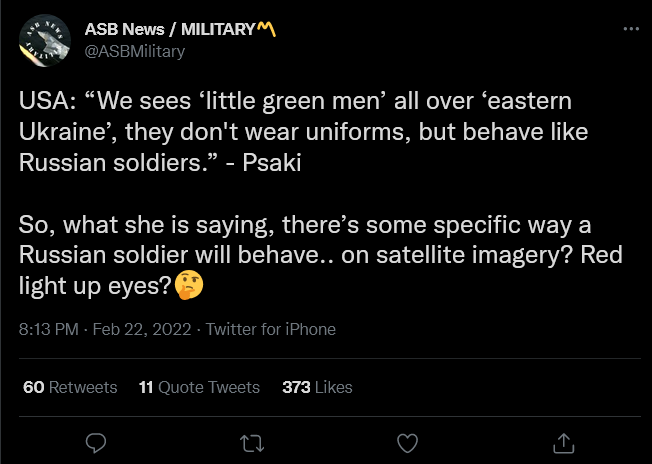
Task: Open the share tweet icon
Action: 563,443
